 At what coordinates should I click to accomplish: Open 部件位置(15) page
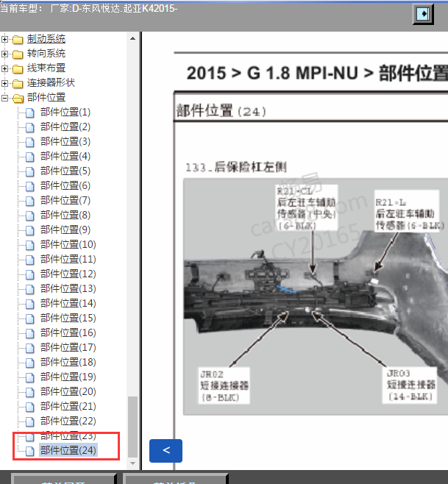[68, 318]
